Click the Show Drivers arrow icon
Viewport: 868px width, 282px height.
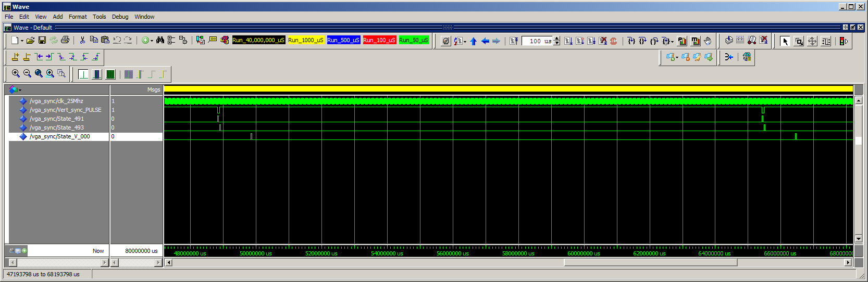pyautogui.click(x=728, y=57)
